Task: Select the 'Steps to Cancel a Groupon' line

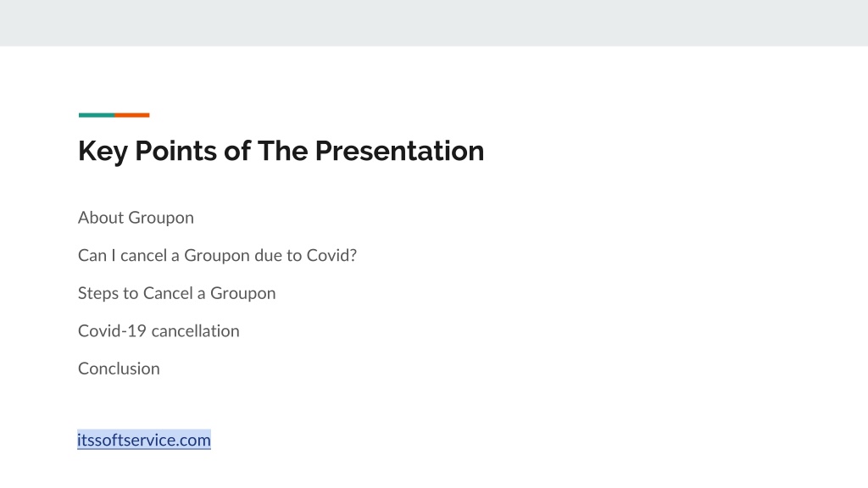Action: click(x=176, y=293)
